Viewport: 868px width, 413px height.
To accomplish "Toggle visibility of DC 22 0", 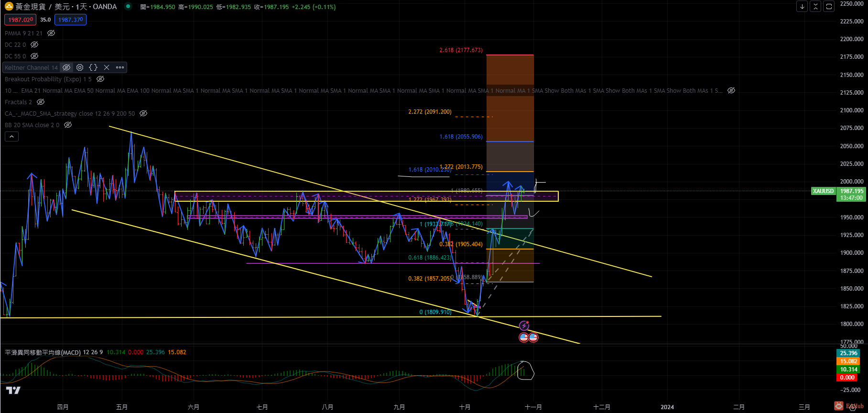I will point(34,44).
